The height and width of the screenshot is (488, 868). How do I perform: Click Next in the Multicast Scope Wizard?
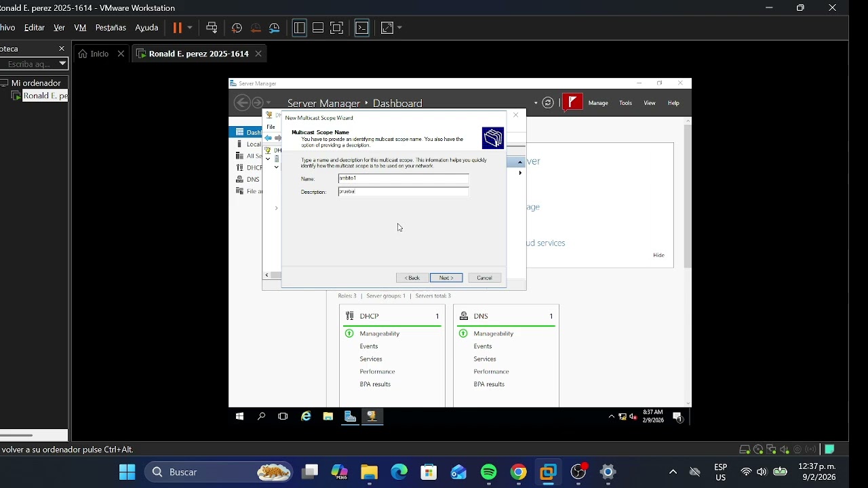446,278
